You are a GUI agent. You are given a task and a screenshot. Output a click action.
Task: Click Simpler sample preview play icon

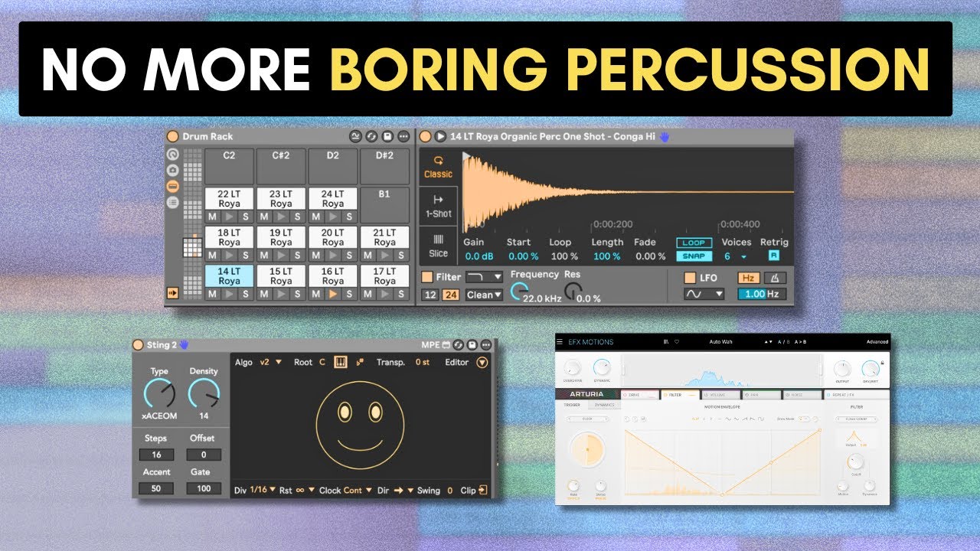pos(440,136)
